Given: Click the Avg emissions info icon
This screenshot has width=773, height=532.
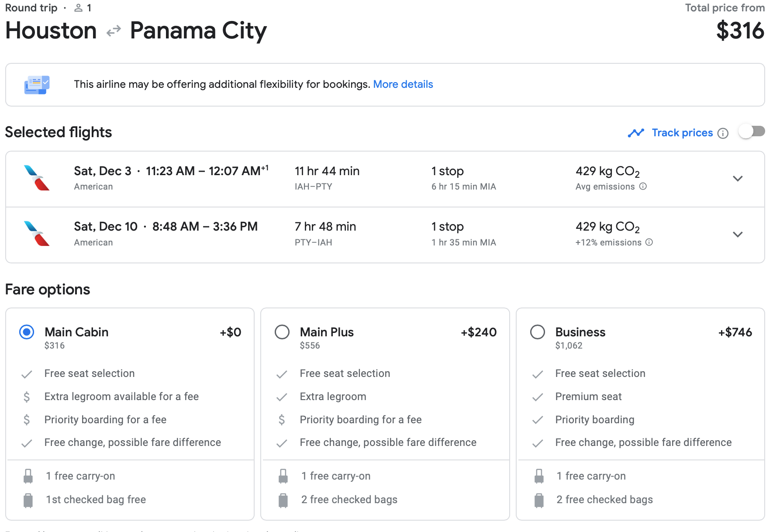Looking at the screenshot, I should point(643,187).
